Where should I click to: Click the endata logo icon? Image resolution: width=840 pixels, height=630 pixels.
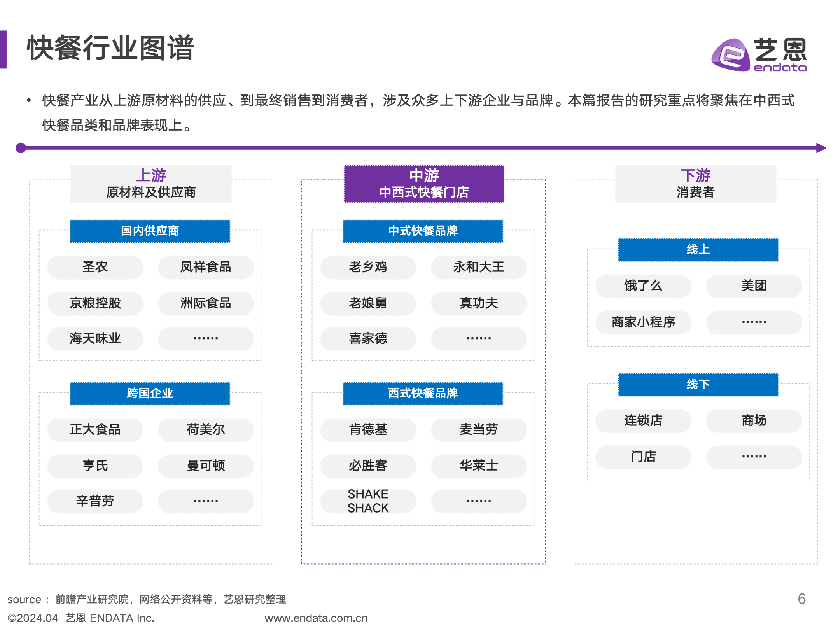(x=730, y=55)
